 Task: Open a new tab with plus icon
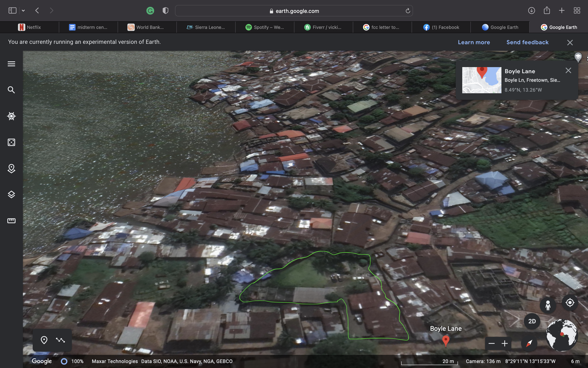(x=562, y=10)
